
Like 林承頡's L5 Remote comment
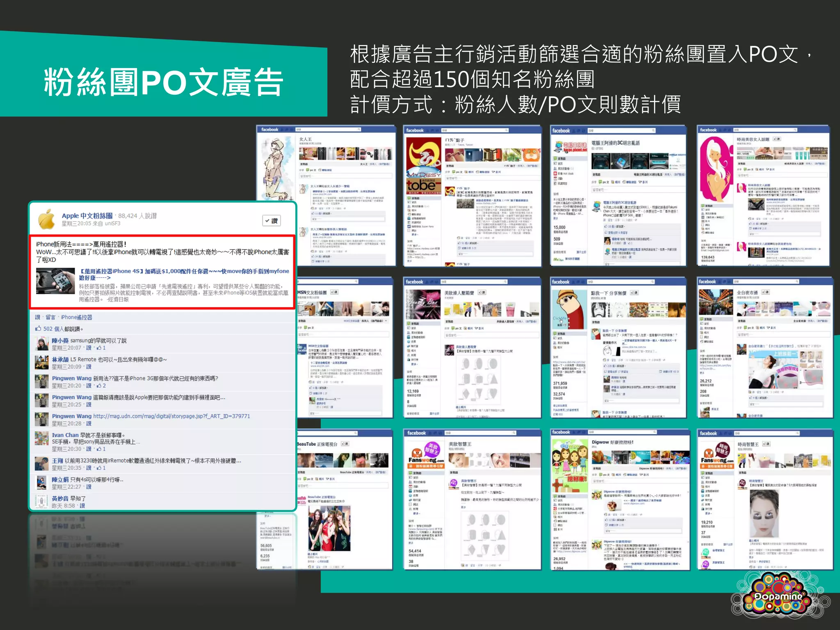tap(89, 367)
